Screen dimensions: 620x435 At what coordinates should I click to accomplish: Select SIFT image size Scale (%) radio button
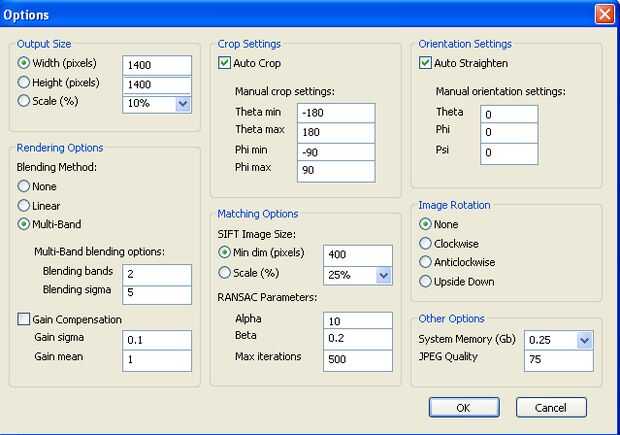(x=225, y=273)
